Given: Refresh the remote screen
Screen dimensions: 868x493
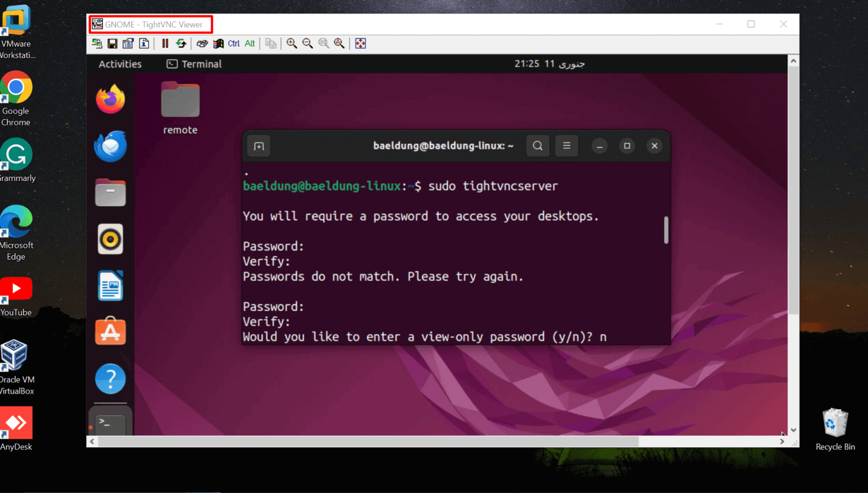Looking at the screenshot, I should 181,43.
